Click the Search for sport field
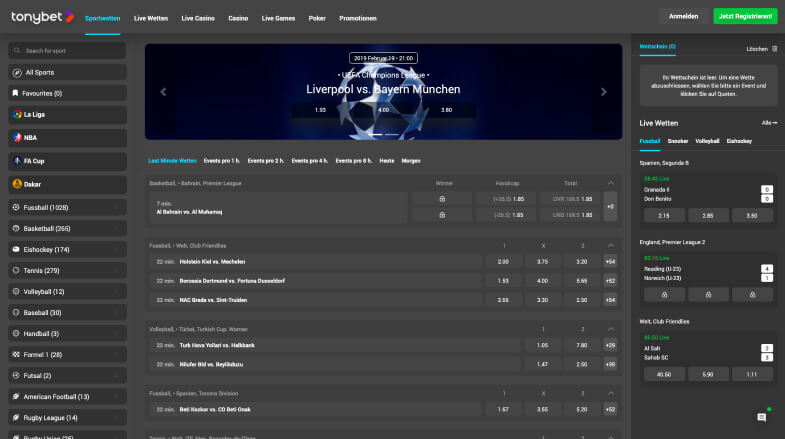 pos(67,51)
